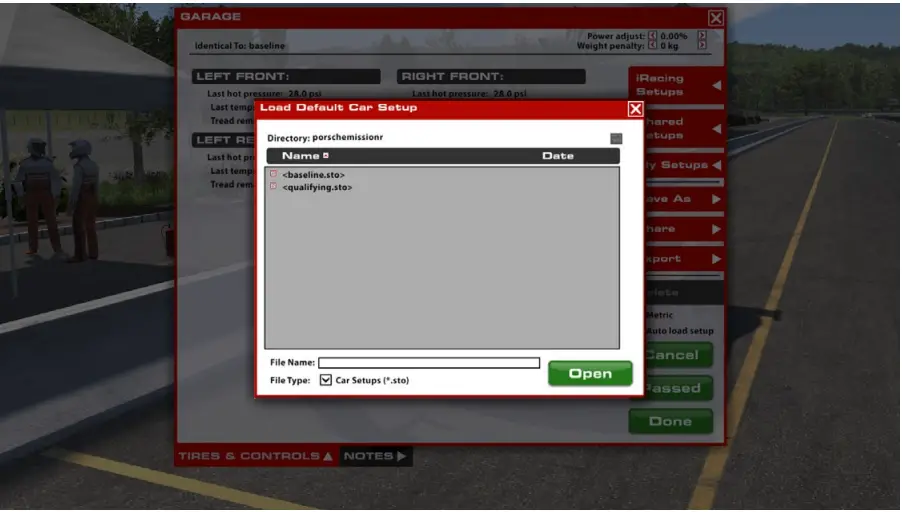Click the Done button in Garage
This screenshot has height=512, width=902.
pos(671,421)
